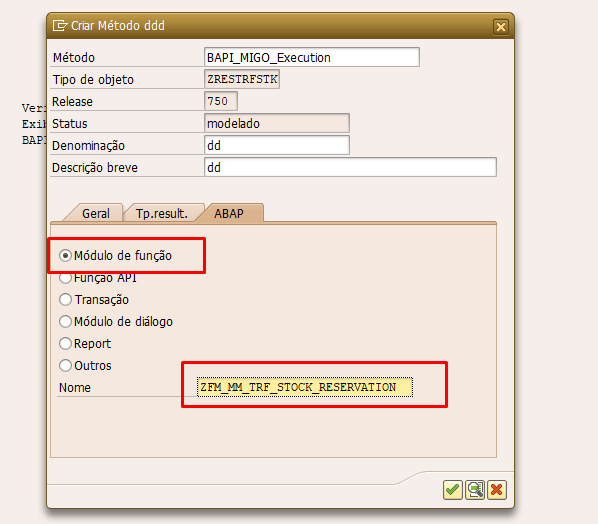Select Outros radio button

pyautogui.click(x=66, y=365)
